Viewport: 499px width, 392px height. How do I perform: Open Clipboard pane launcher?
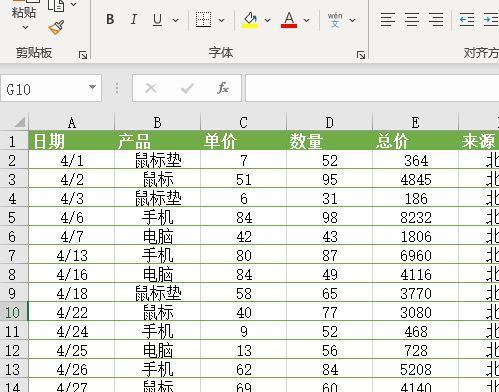tap(83, 55)
